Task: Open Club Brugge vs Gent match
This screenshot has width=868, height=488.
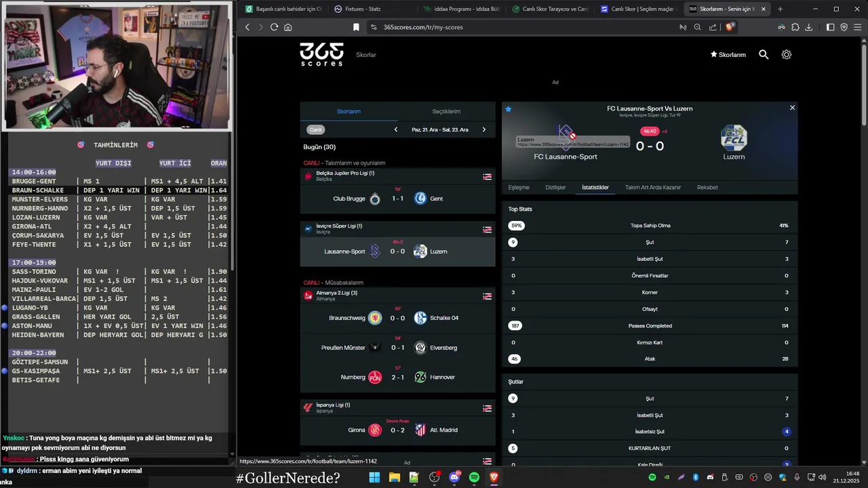Action: coord(398,199)
